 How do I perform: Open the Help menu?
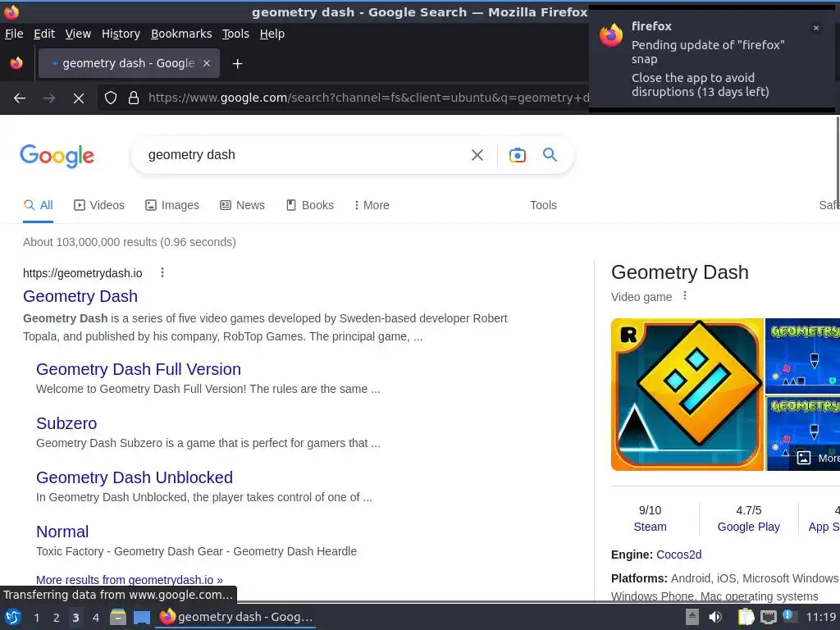272,34
